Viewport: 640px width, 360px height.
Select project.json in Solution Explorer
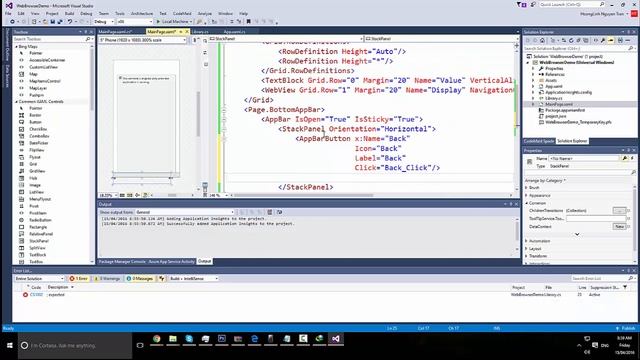[556, 116]
